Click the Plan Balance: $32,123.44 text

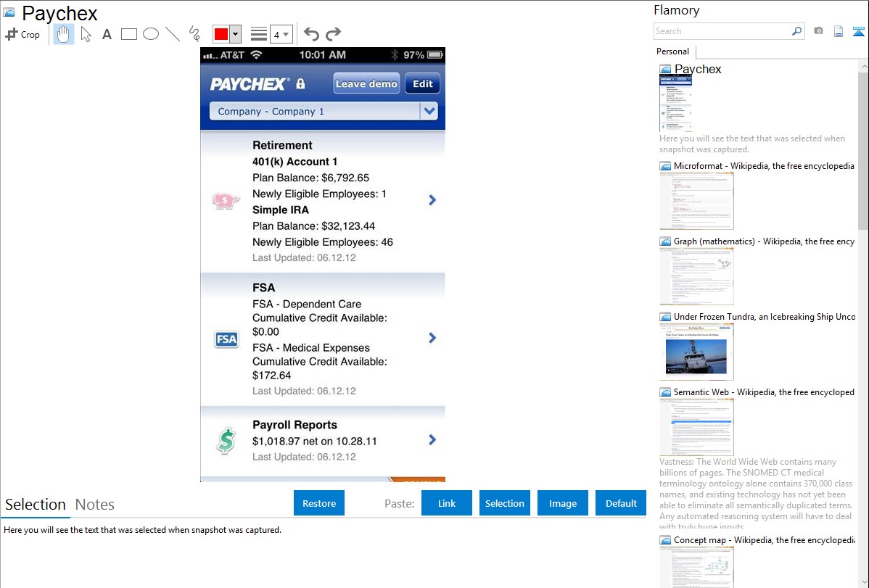point(313,226)
